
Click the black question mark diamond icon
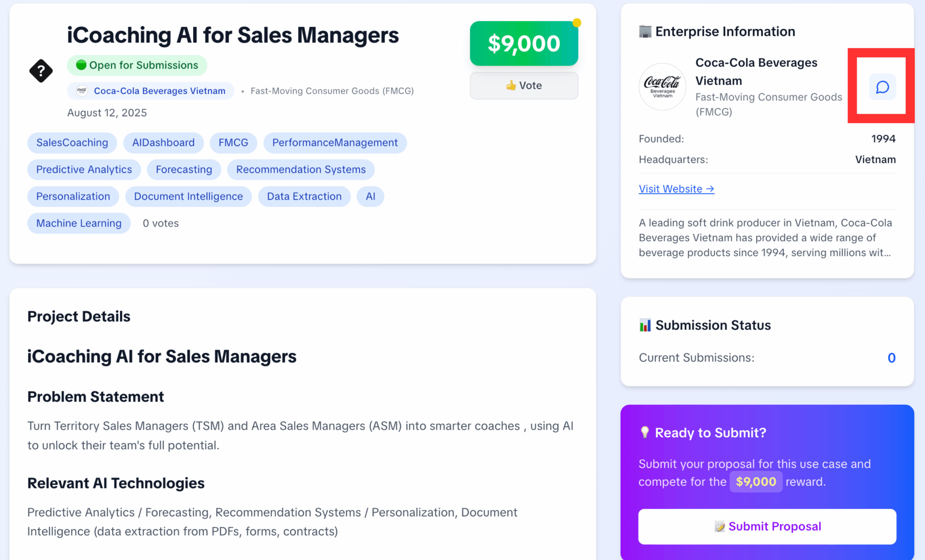[x=41, y=70]
